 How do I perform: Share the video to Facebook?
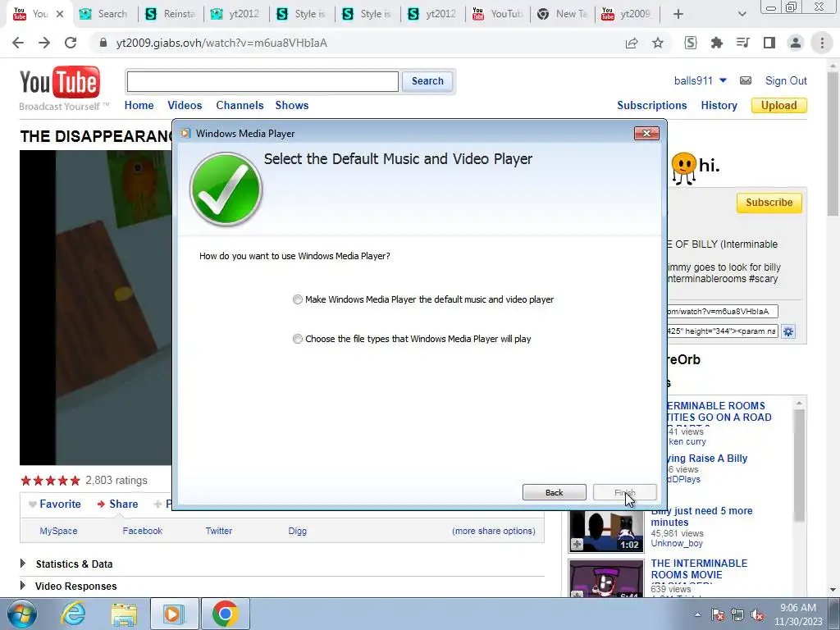(x=142, y=531)
